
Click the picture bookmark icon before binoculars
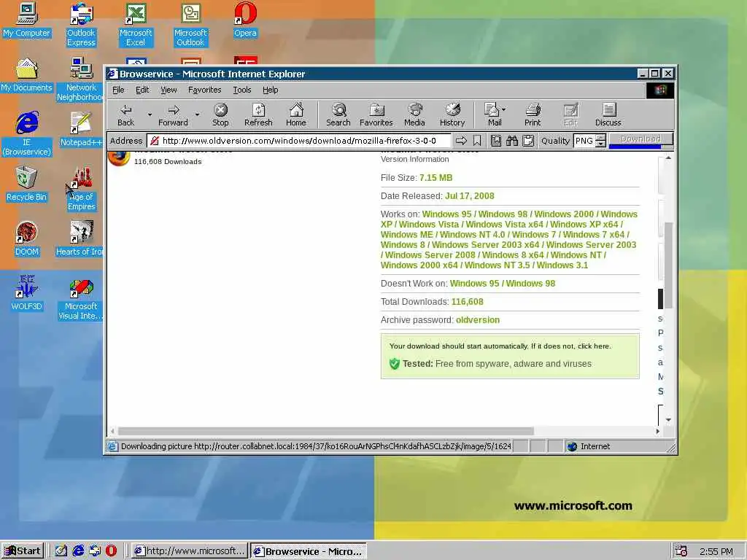496,141
